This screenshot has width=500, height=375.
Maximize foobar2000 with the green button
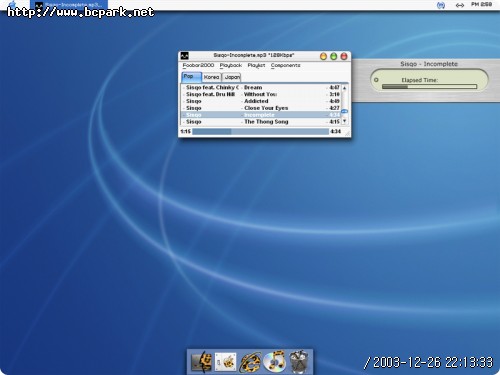coord(333,56)
